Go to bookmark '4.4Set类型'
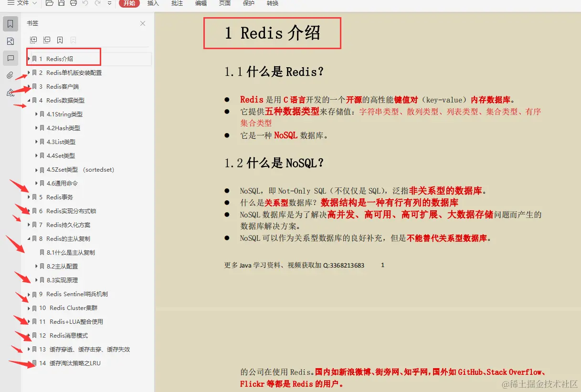581x392 pixels. click(x=61, y=155)
